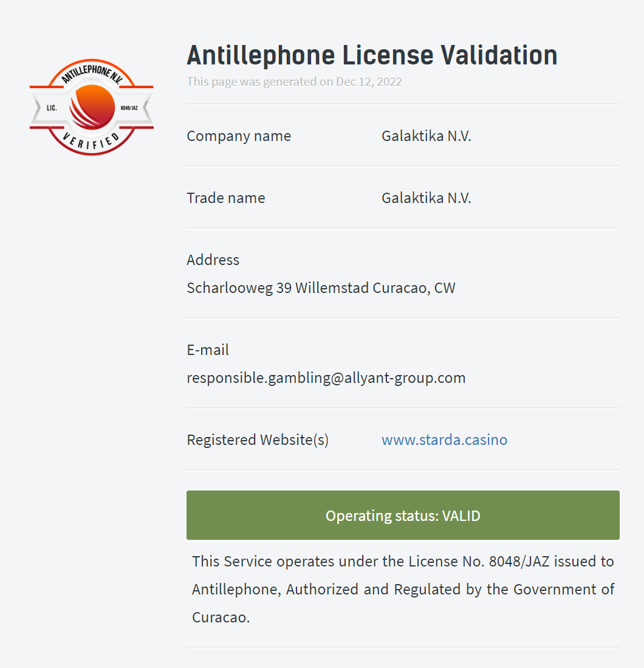
Task: Click the Antillephone N.V. verified seal logo
Action: point(92,107)
